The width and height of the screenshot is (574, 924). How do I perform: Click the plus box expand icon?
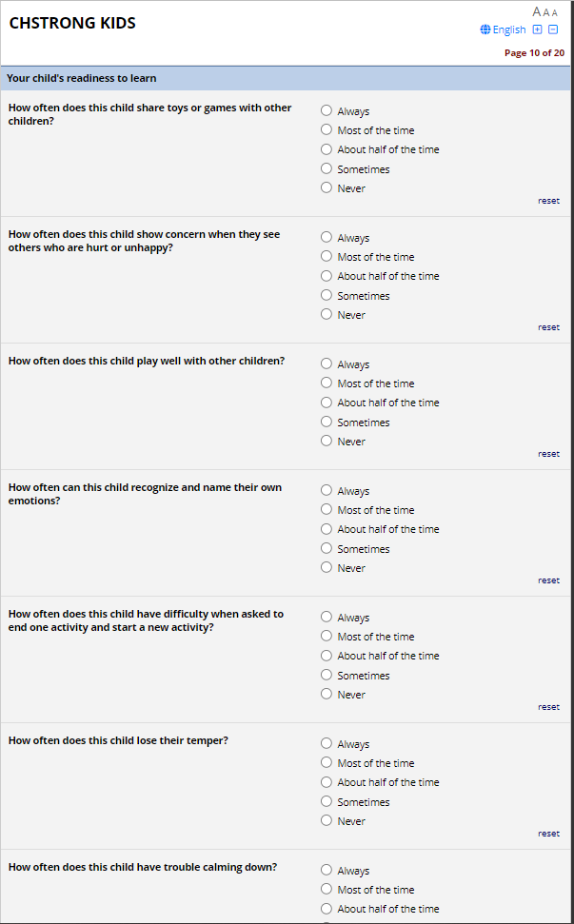coord(538,29)
